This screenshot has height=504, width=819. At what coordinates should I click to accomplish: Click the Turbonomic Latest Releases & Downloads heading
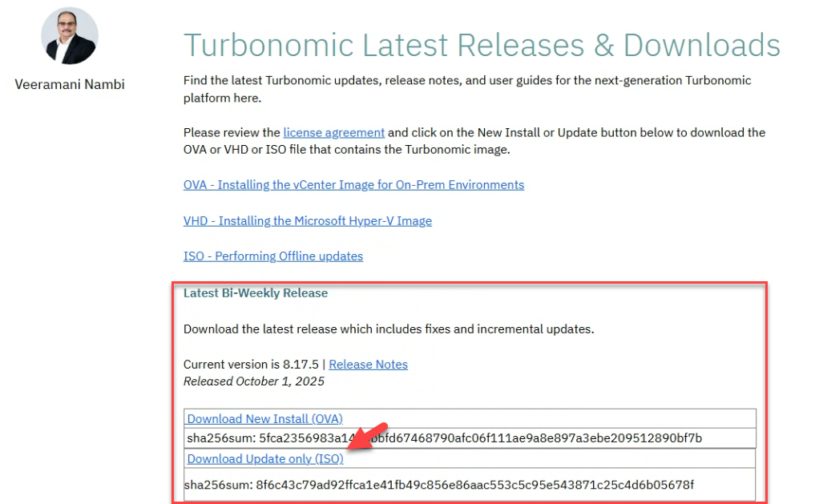coord(482,45)
